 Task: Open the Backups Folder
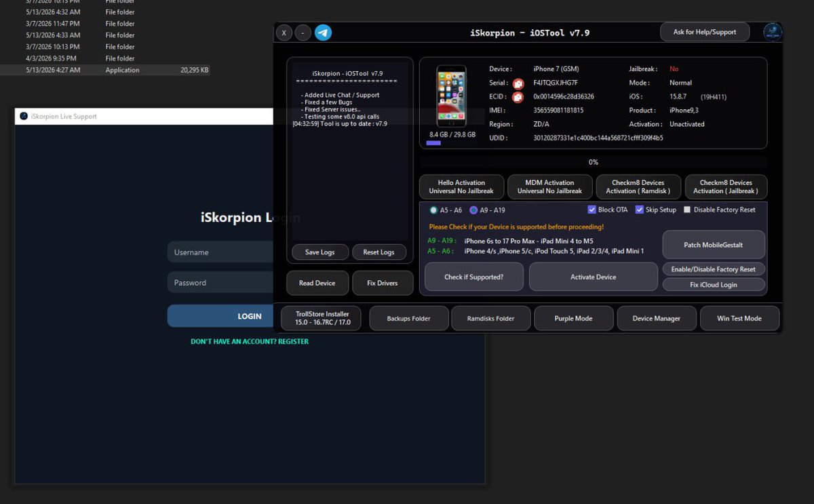pyautogui.click(x=409, y=318)
